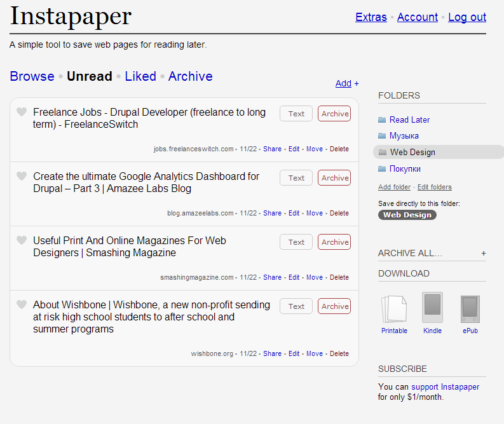Move the wishbone.org article
Viewport: 504px width, 424px height.
[x=315, y=353]
